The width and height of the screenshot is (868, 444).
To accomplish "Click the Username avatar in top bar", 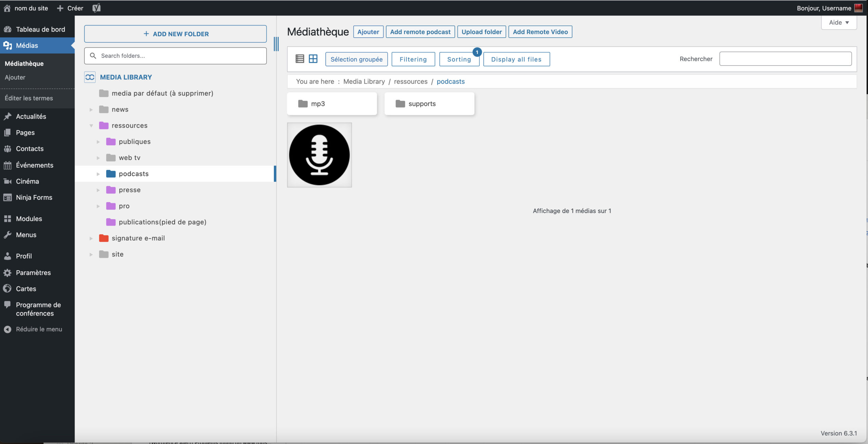I will click(859, 8).
